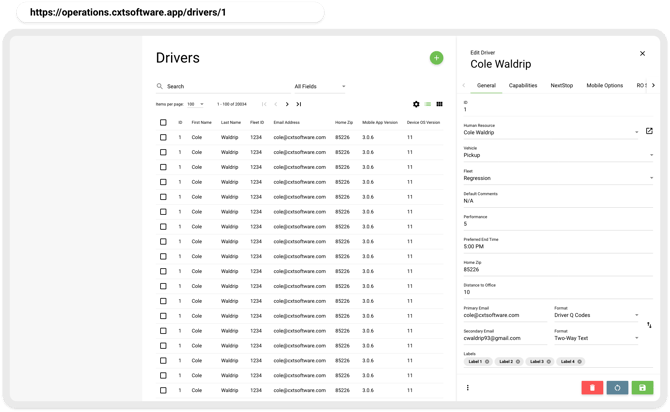The width and height of the screenshot is (670, 412).
Task: Switch to the grid view icon
Action: point(440,104)
